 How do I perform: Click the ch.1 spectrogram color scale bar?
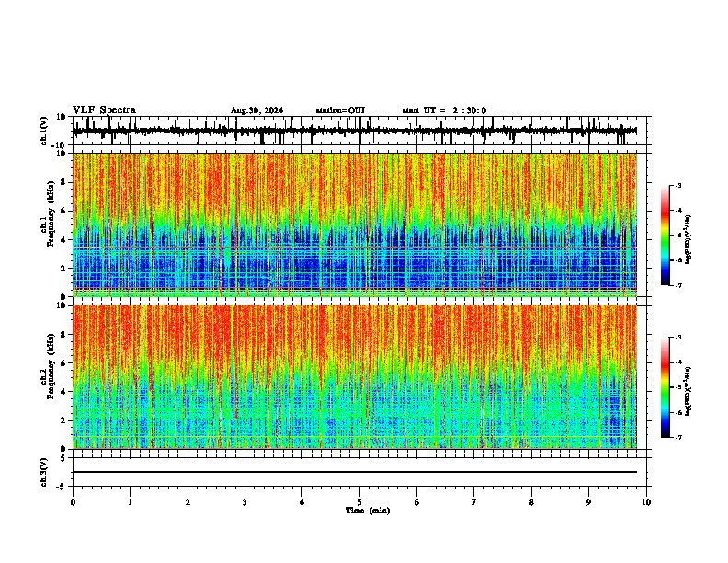pyautogui.click(x=665, y=236)
